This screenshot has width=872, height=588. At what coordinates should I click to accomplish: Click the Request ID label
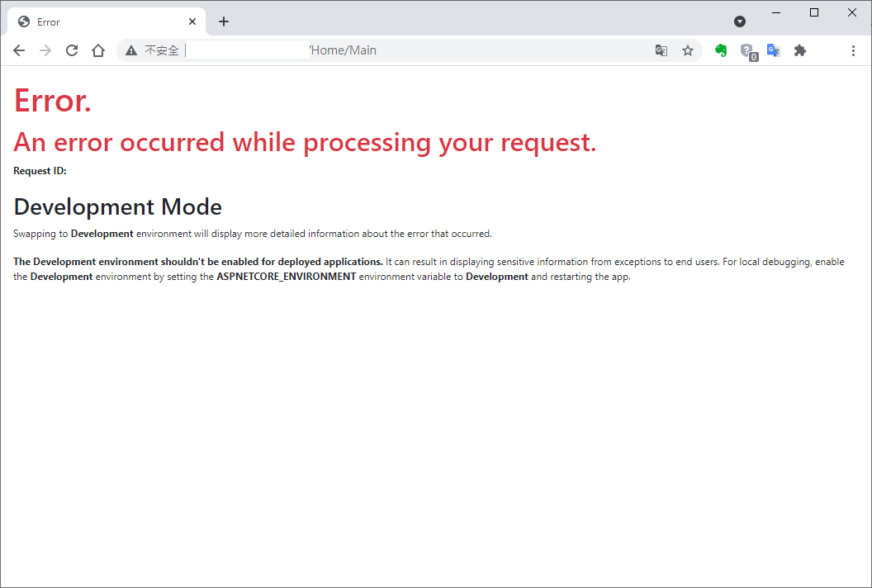40,171
